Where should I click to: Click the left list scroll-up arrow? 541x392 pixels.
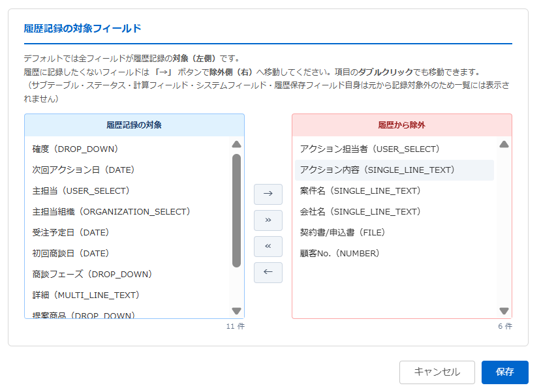[236, 144]
